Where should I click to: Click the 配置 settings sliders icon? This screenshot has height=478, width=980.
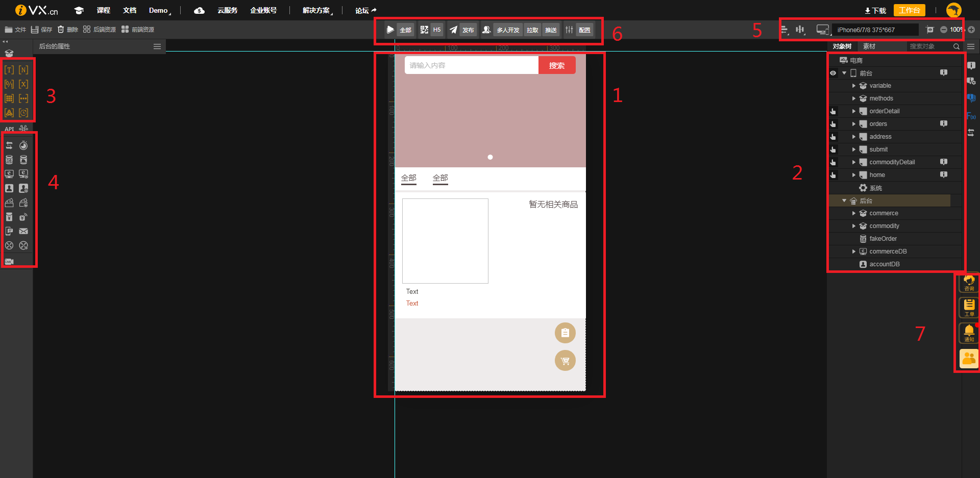[569, 30]
